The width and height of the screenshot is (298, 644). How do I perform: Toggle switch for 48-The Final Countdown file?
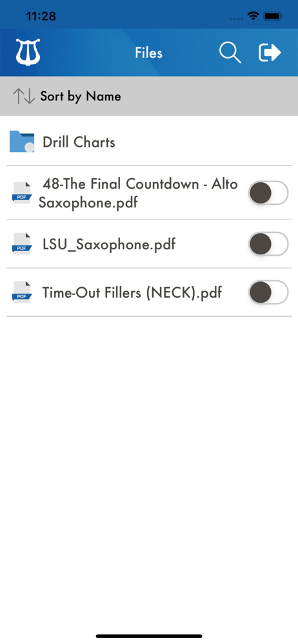pyautogui.click(x=268, y=193)
